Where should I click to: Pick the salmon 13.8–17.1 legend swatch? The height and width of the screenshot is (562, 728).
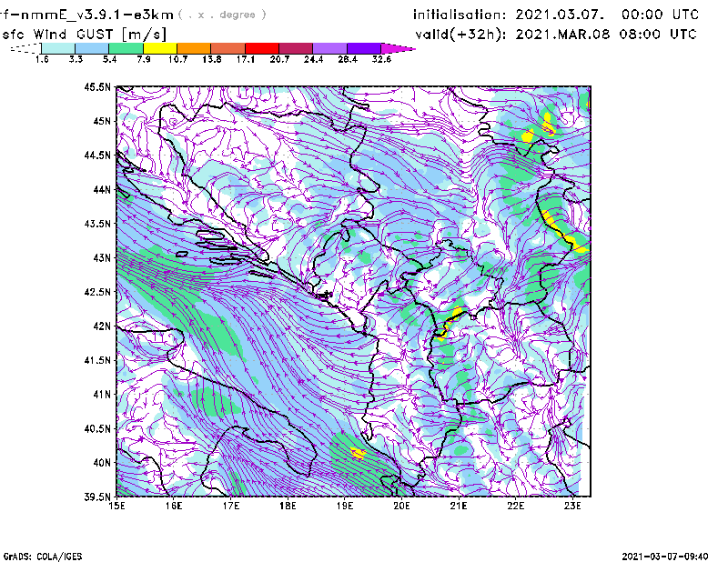point(227,48)
